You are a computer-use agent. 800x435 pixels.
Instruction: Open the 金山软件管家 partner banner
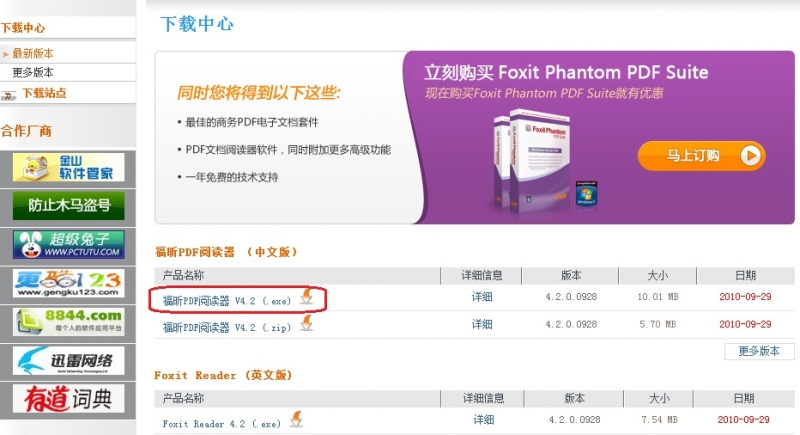(68, 168)
